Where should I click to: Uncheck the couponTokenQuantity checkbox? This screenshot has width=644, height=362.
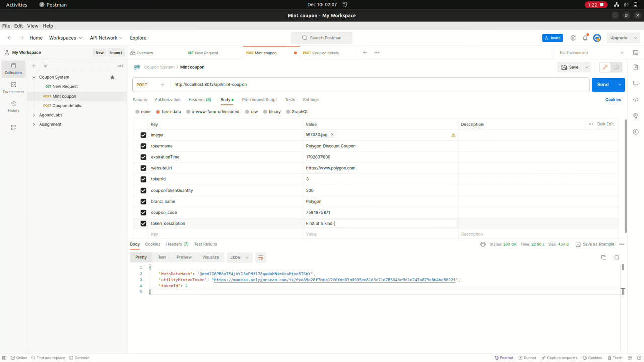pos(143,191)
